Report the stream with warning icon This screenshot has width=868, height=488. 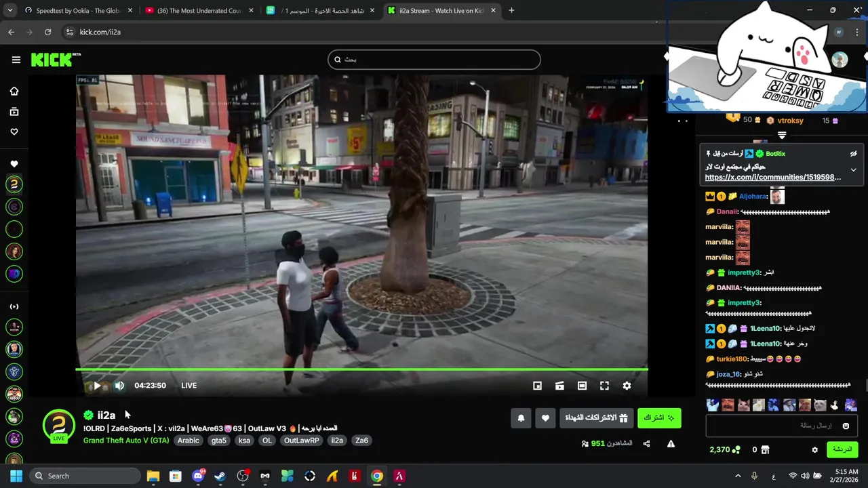(x=671, y=444)
